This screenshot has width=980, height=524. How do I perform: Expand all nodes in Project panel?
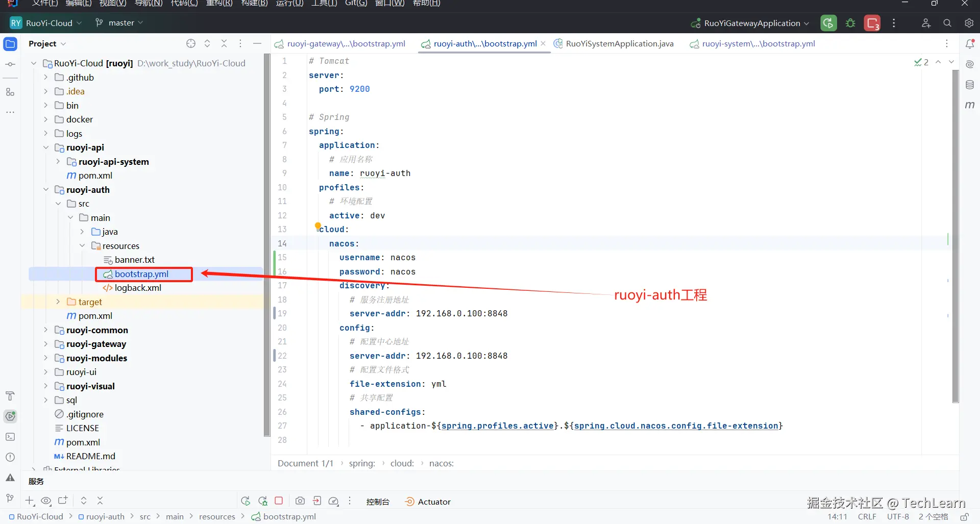point(207,43)
